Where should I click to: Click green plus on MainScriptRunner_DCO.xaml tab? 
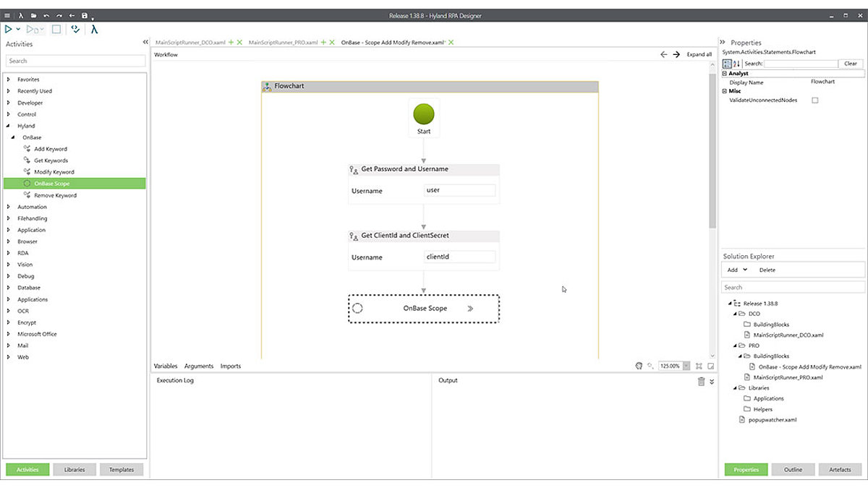tap(231, 43)
